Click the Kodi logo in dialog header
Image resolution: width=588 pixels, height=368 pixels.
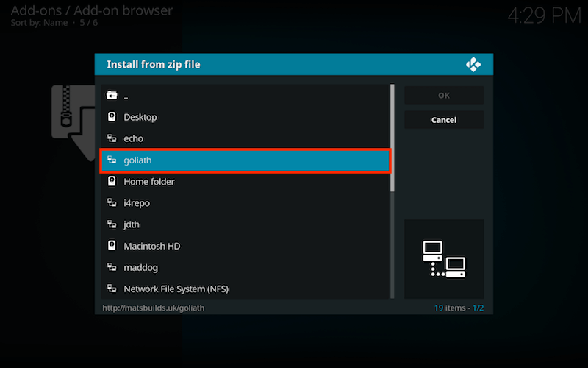point(473,65)
